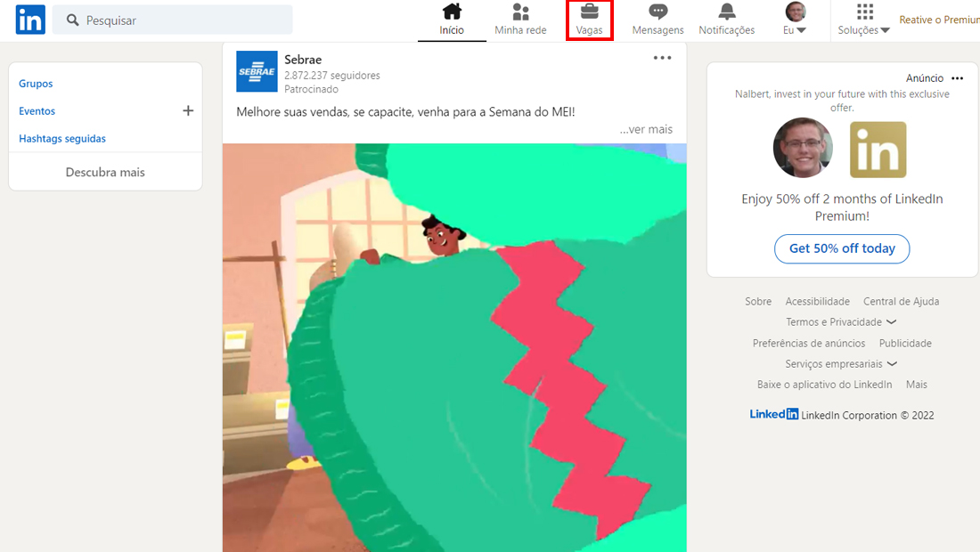The width and height of the screenshot is (980, 552).
Task: Open the Sebrae logo thumbnail
Action: tap(257, 71)
